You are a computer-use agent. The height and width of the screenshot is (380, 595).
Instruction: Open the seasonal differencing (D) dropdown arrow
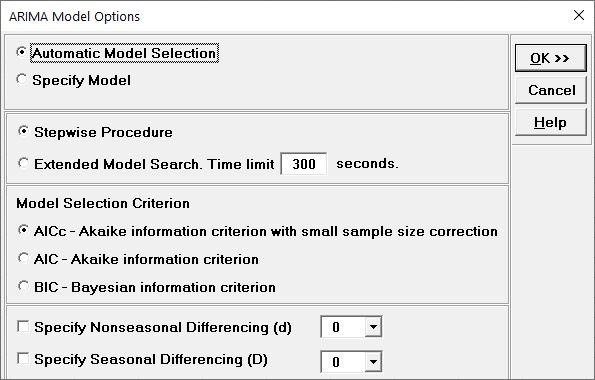tap(373, 362)
